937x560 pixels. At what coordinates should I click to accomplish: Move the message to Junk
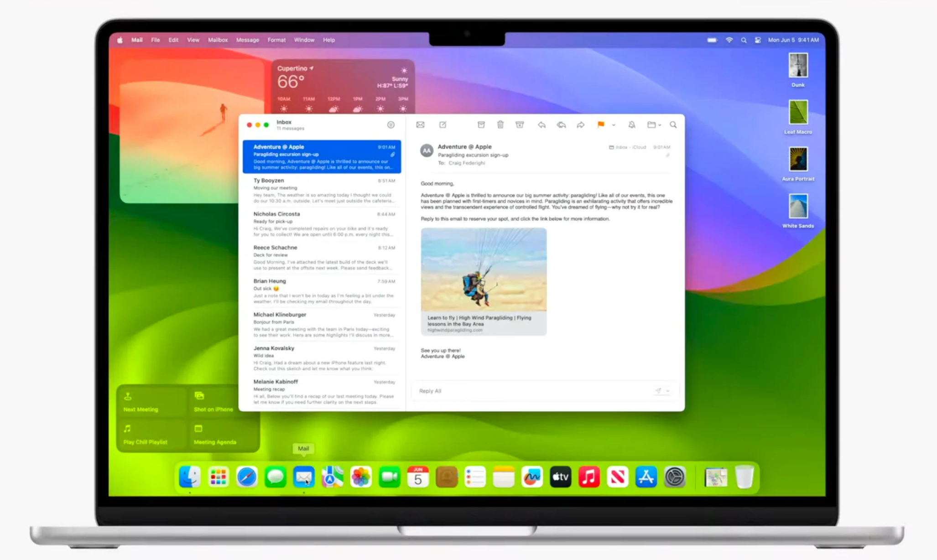click(x=520, y=124)
